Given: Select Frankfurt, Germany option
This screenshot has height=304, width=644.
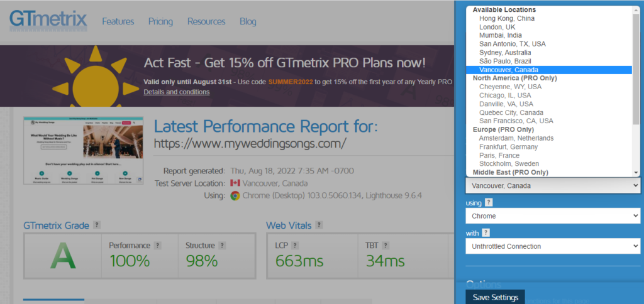Looking at the screenshot, I should coord(548,147).
